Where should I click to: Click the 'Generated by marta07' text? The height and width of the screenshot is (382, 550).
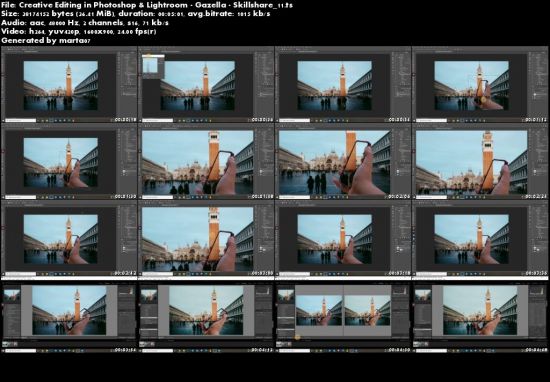tap(46, 40)
